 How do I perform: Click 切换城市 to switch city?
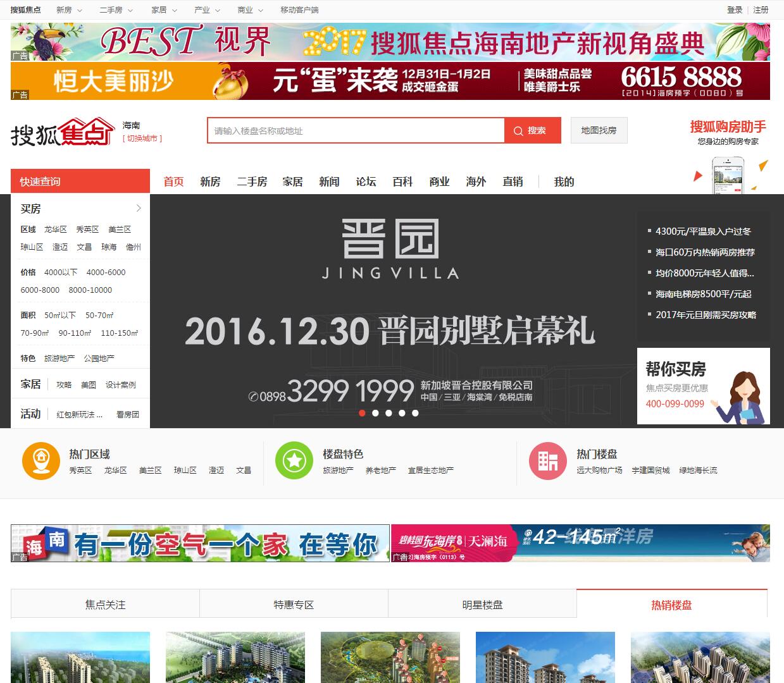coord(142,138)
